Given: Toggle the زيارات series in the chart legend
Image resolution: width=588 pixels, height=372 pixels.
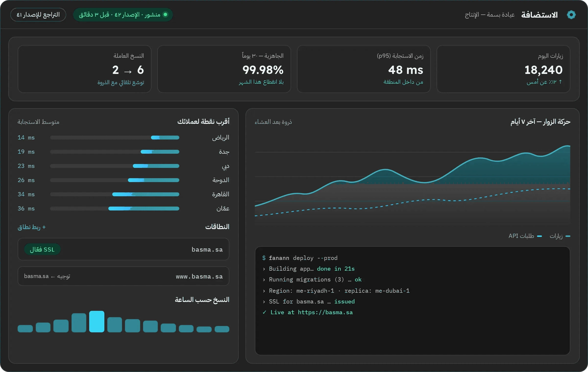Looking at the screenshot, I should tap(560, 236).
